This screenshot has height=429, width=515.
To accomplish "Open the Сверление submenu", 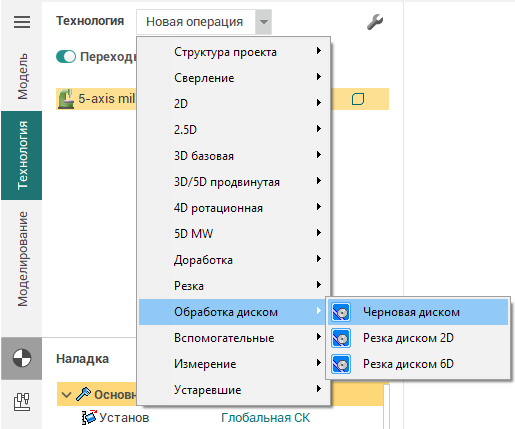I will 235,78.
